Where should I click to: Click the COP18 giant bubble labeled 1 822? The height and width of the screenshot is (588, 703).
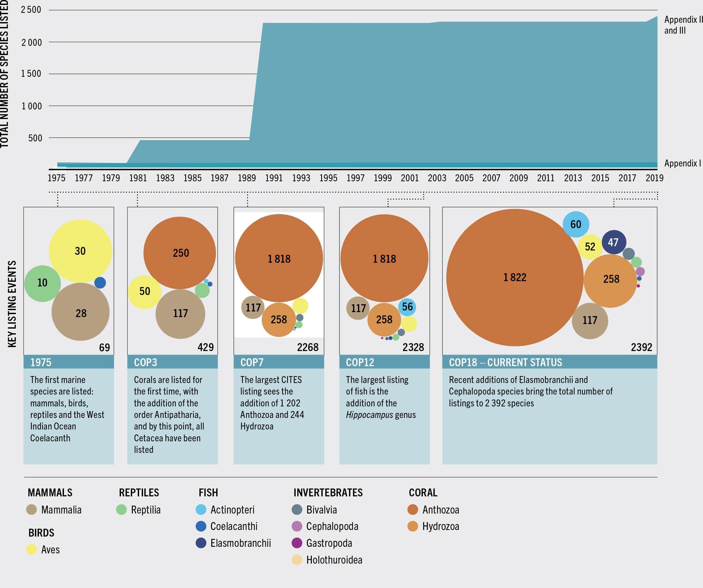point(515,277)
